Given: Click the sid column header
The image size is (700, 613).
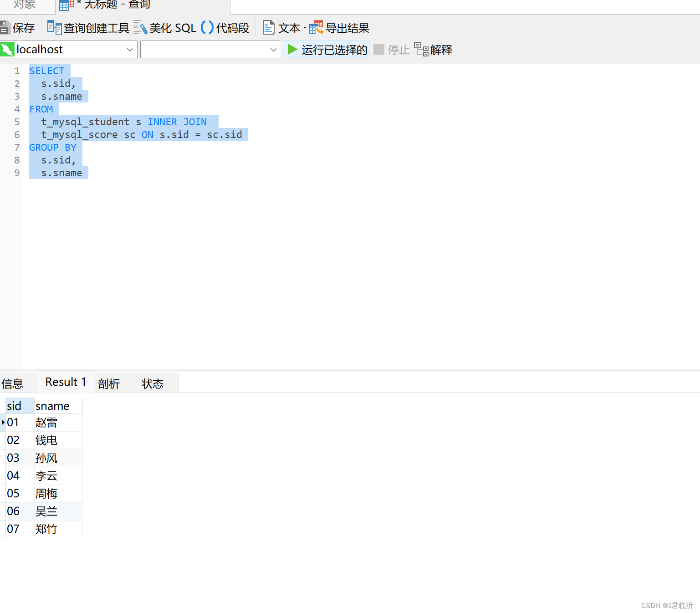Looking at the screenshot, I should tap(20, 406).
